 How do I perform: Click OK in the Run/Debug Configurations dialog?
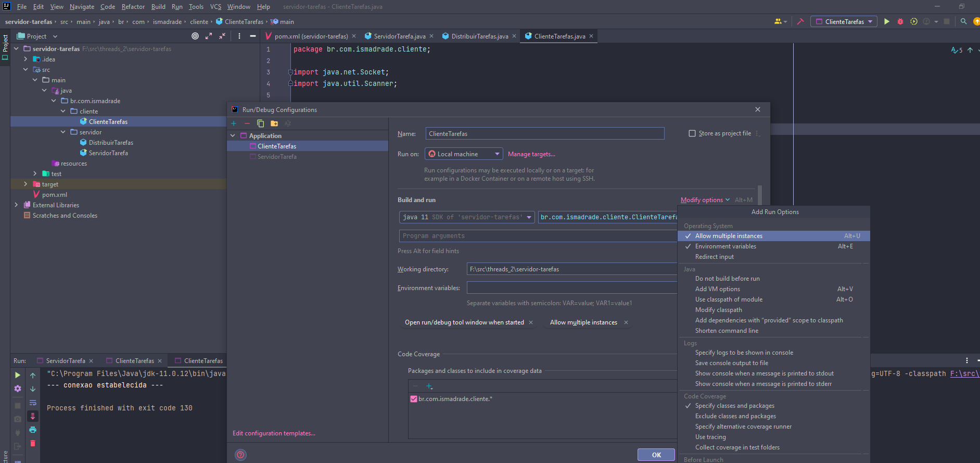(x=656, y=455)
